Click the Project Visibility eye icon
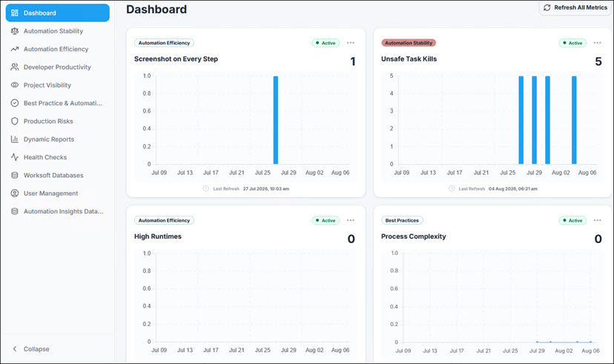This screenshot has width=614, height=364. pyautogui.click(x=15, y=85)
